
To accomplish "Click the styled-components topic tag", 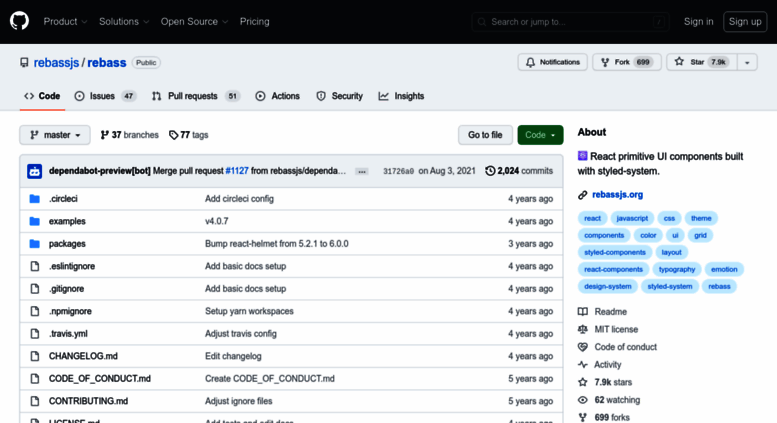I will 615,253.
